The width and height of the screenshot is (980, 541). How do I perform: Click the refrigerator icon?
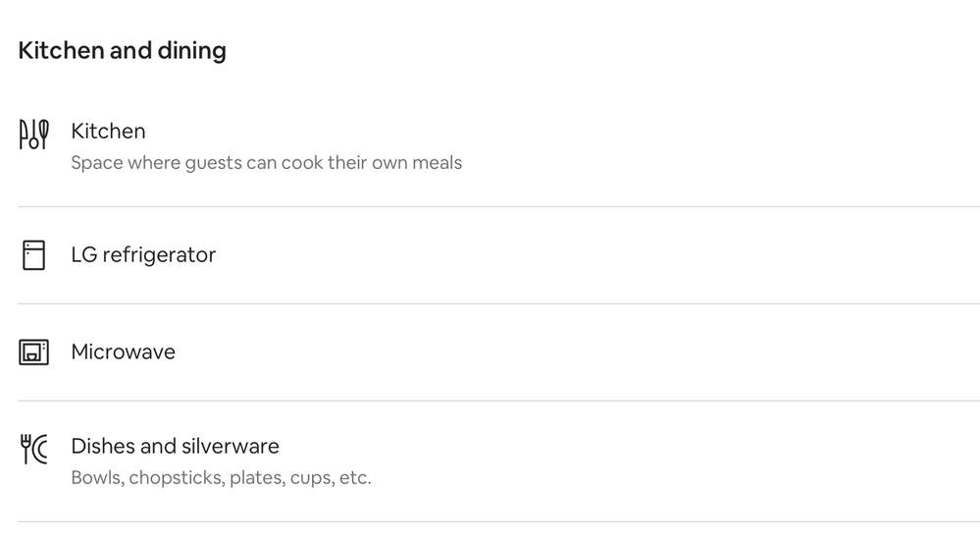[x=33, y=255]
